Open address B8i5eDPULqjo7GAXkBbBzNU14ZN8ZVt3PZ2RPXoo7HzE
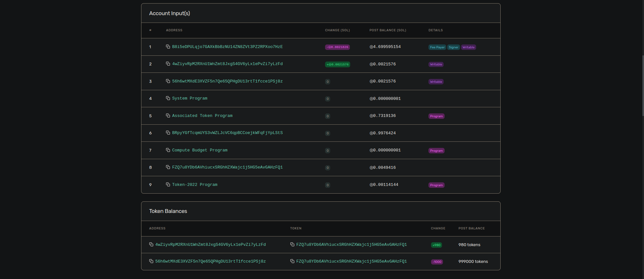The image size is (644, 279). point(227,47)
